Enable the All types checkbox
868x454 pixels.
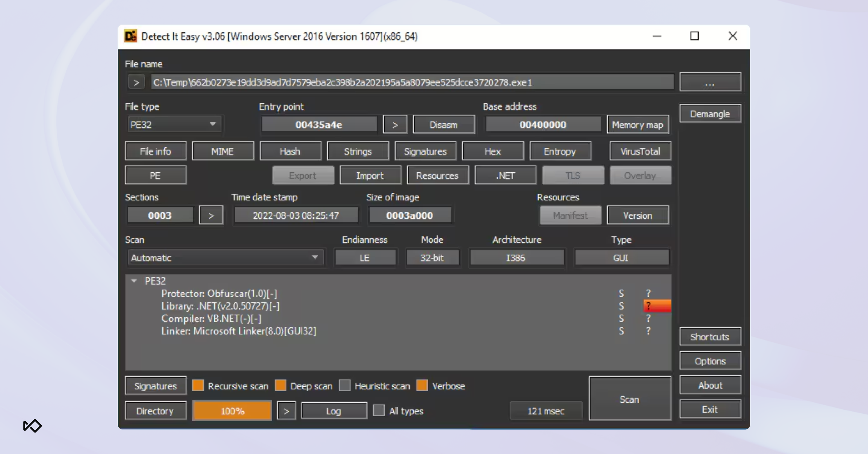pos(379,411)
